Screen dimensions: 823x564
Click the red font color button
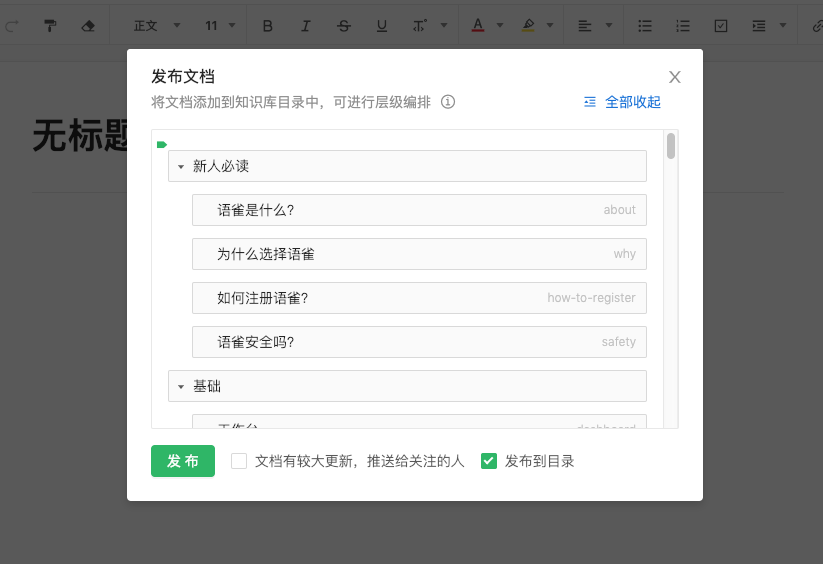(477, 25)
